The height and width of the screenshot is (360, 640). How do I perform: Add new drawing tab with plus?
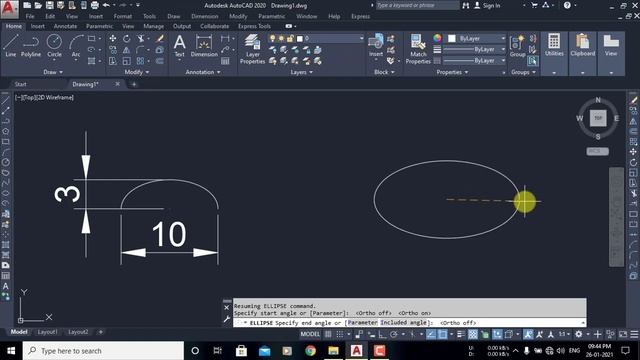click(133, 84)
